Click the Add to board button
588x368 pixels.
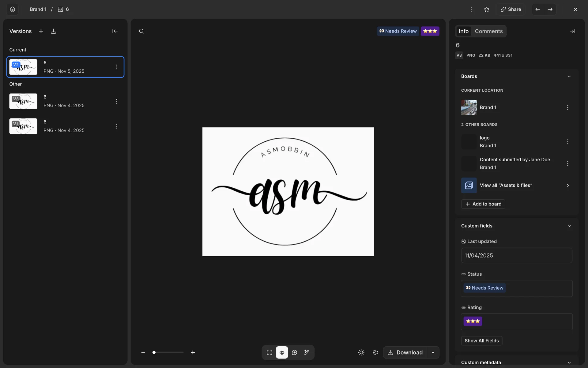pyautogui.click(x=483, y=204)
